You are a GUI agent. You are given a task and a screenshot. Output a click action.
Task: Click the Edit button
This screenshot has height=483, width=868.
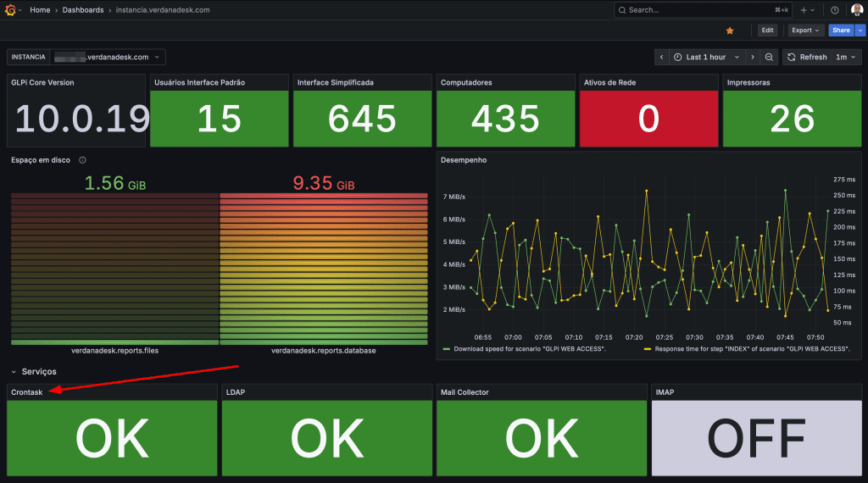pyautogui.click(x=767, y=31)
